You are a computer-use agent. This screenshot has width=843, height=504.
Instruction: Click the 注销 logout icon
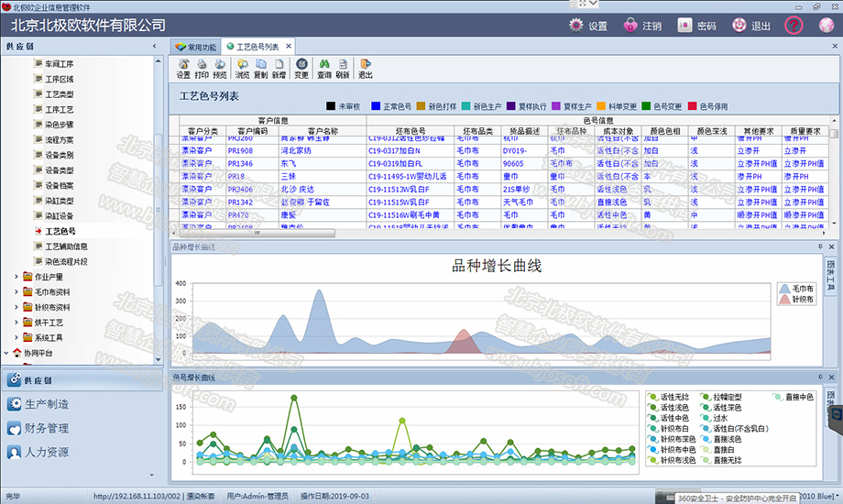click(x=630, y=26)
